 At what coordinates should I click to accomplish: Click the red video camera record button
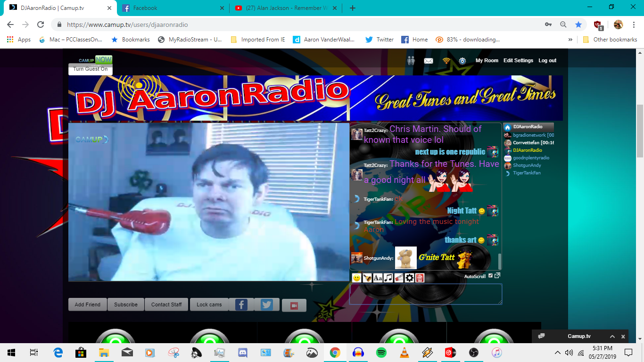pos(294,305)
